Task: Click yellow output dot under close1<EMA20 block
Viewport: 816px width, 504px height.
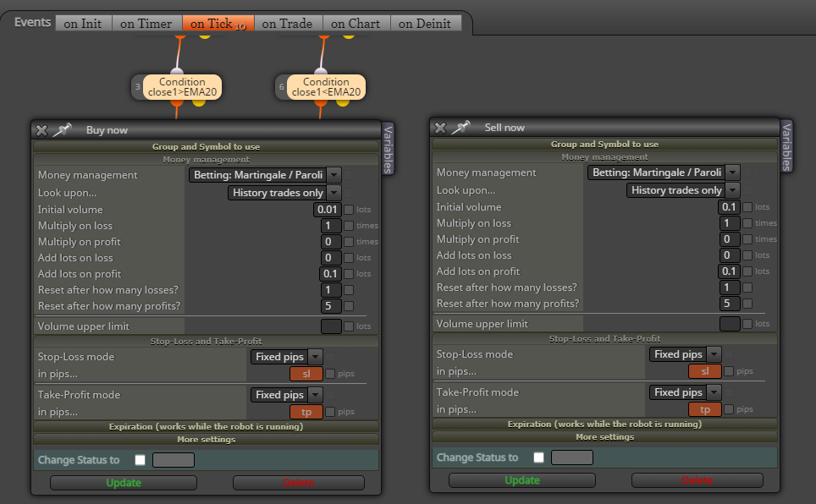Action: pos(343,102)
